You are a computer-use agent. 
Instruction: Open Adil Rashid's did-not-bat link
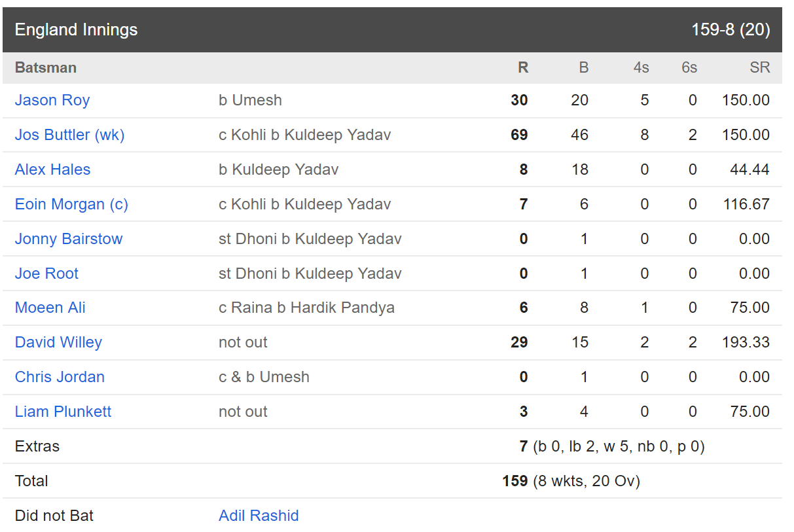point(259,516)
